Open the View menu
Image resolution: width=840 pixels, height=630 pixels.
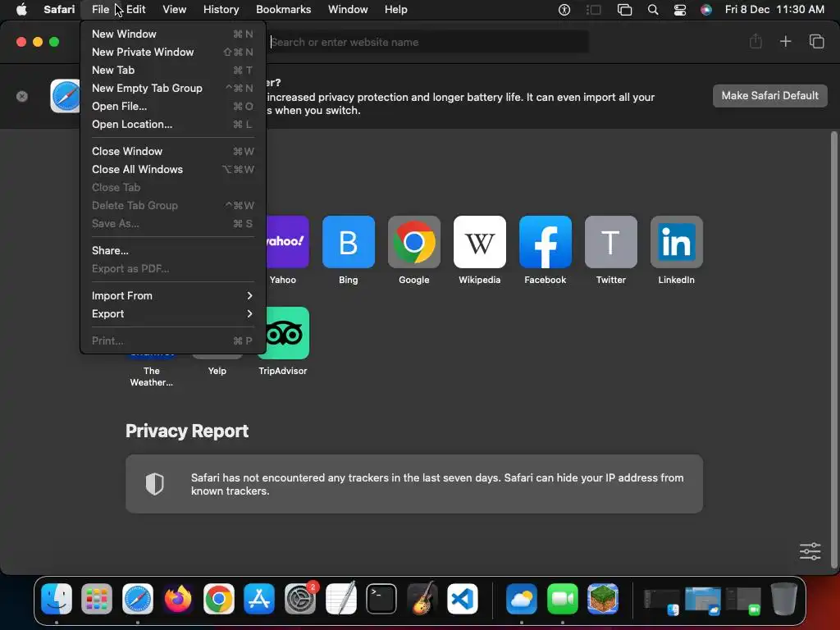point(174,9)
